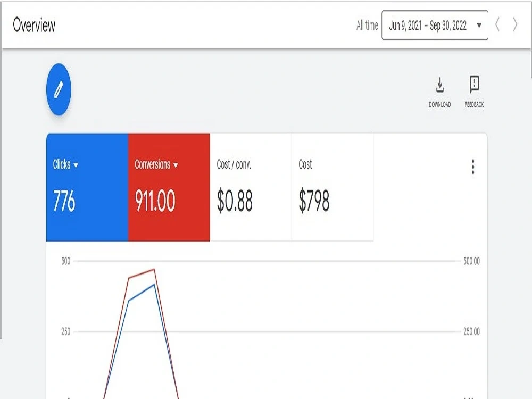Select the red Conversions 911.00 card
Image resolution: width=532 pixels, height=399 pixels.
coord(169,187)
